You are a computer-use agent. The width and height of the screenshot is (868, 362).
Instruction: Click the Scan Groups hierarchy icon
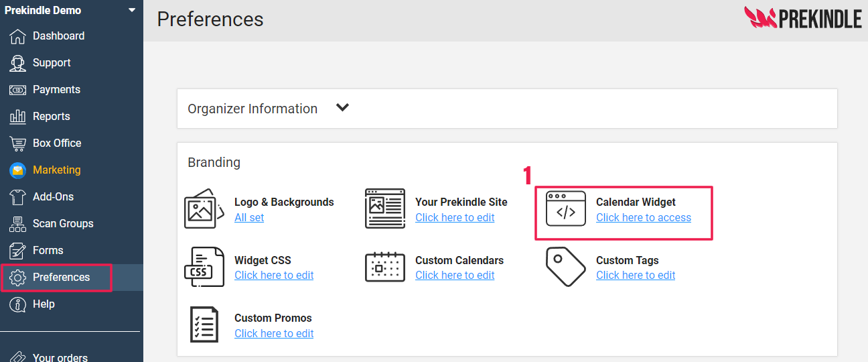(x=18, y=224)
